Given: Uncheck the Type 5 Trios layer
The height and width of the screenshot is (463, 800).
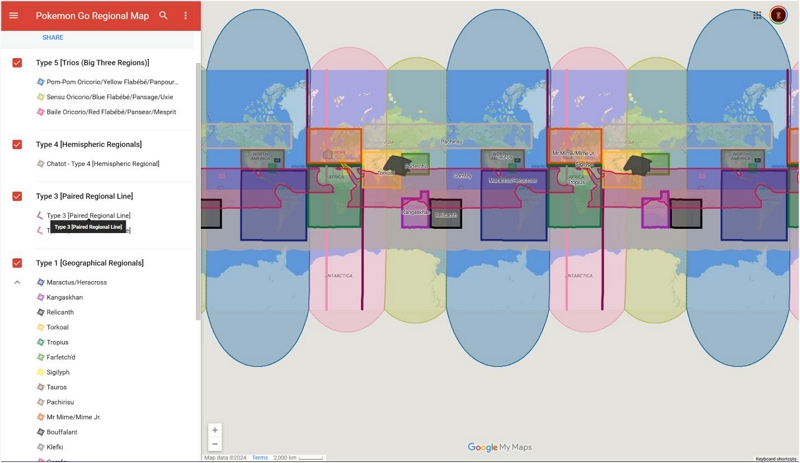Looking at the screenshot, I should tap(17, 63).
